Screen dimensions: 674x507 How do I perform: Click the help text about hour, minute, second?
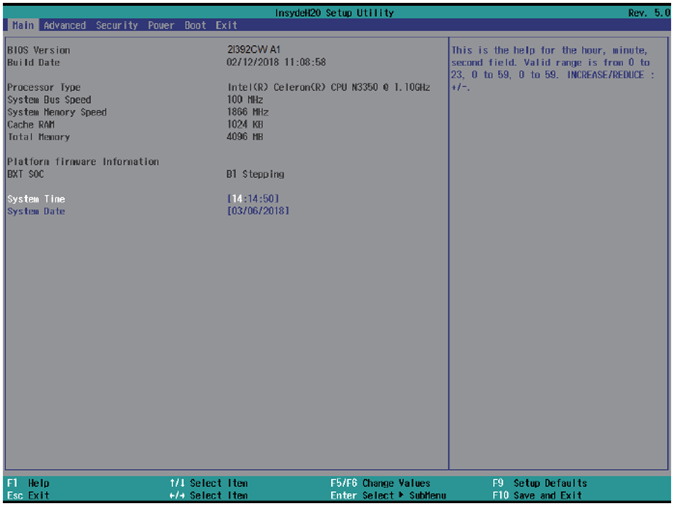pyautogui.click(x=553, y=69)
